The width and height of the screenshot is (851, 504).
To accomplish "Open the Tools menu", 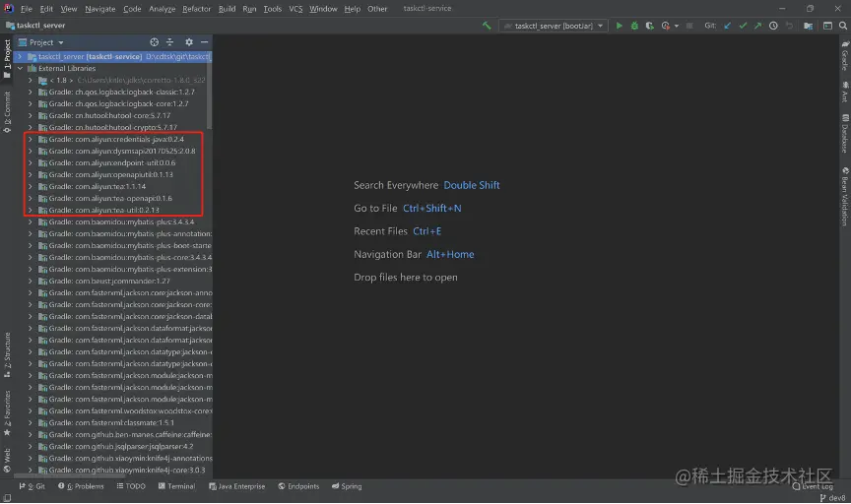I will pos(273,9).
